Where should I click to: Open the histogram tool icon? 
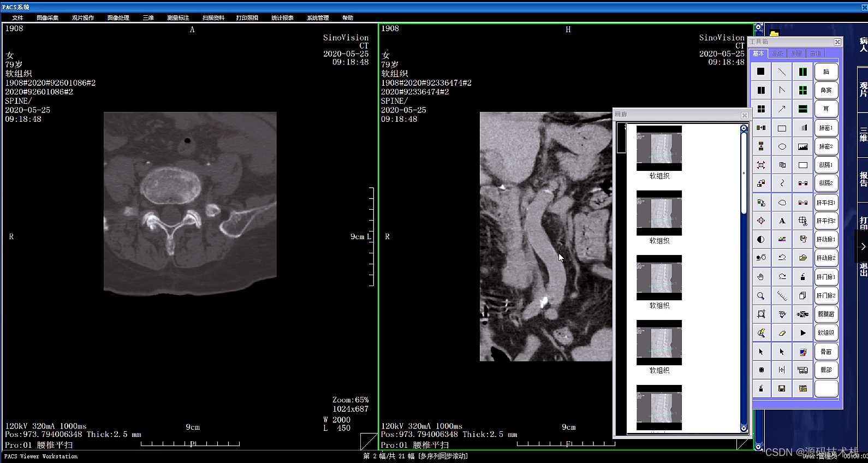click(x=802, y=146)
